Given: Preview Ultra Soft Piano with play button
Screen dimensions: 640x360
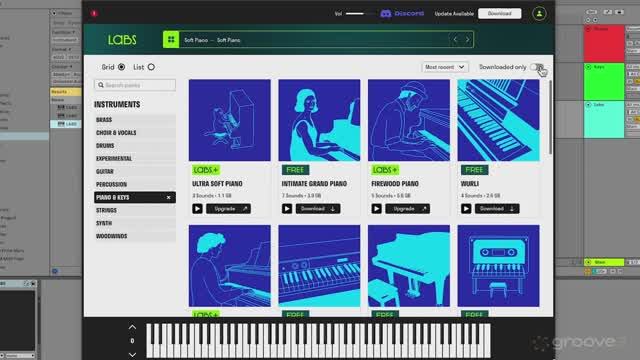Looking at the screenshot, I should click(x=197, y=209).
